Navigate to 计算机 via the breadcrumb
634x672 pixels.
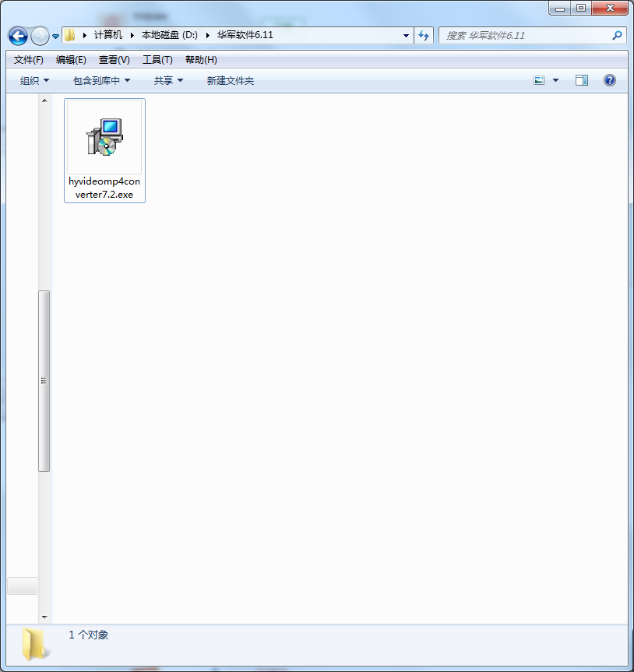[107, 36]
